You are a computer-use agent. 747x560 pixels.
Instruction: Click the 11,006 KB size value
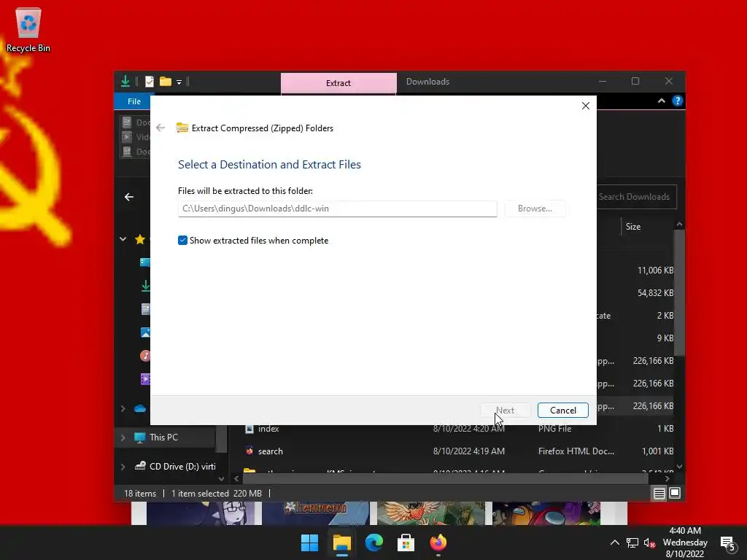coord(655,270)
